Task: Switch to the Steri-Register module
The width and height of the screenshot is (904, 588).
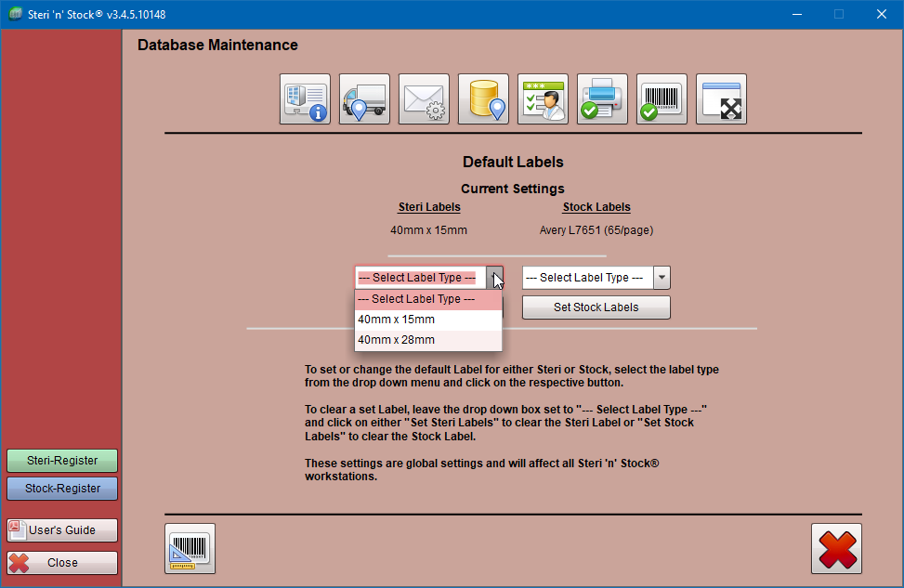Action: 62,461
